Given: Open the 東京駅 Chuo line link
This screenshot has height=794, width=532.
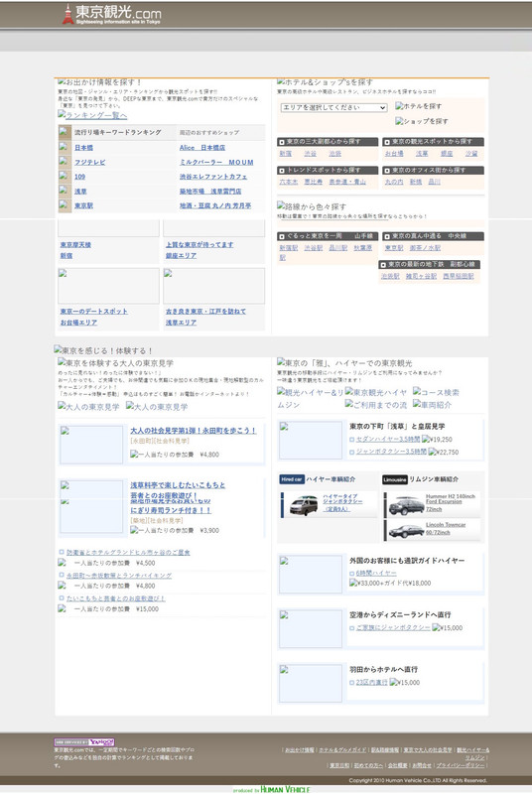Looking at the screenshot, I should 394,247.
